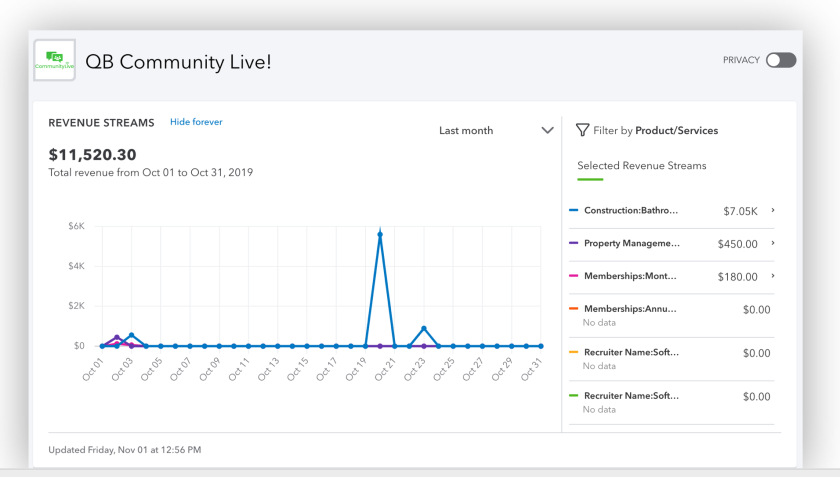
Task: Click the REVENUE STREAMS heading
Action: pos(101,123)
